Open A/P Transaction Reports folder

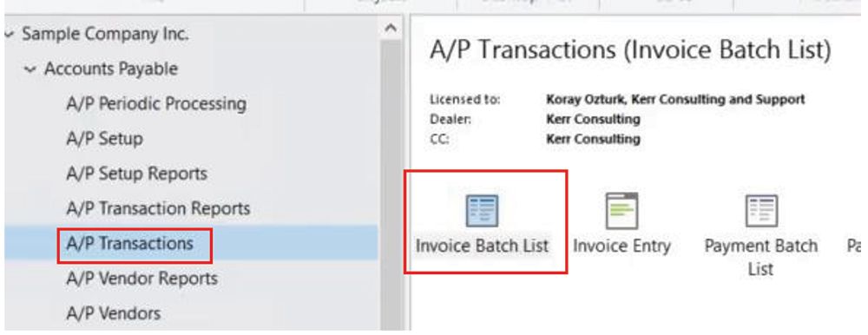(158, 208)
